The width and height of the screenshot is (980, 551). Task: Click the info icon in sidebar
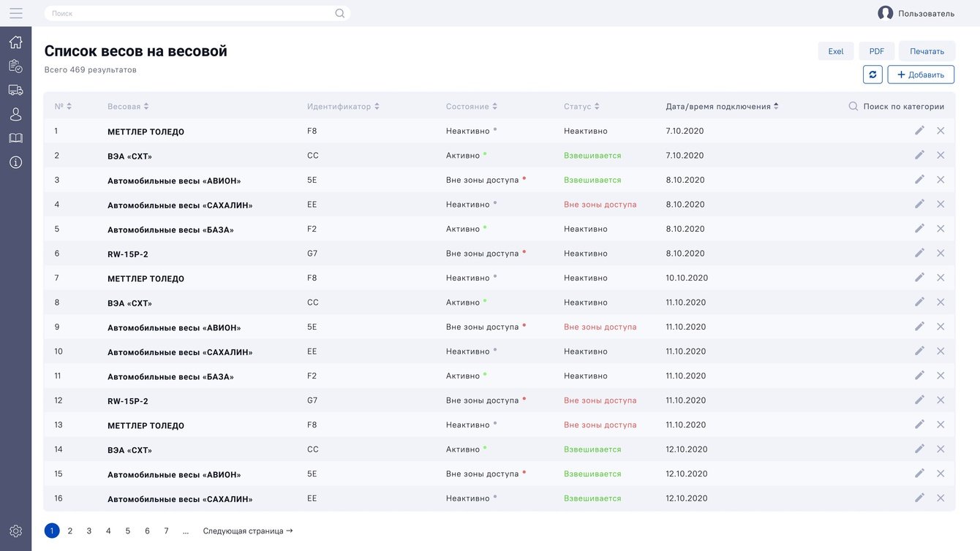(15, 162)
